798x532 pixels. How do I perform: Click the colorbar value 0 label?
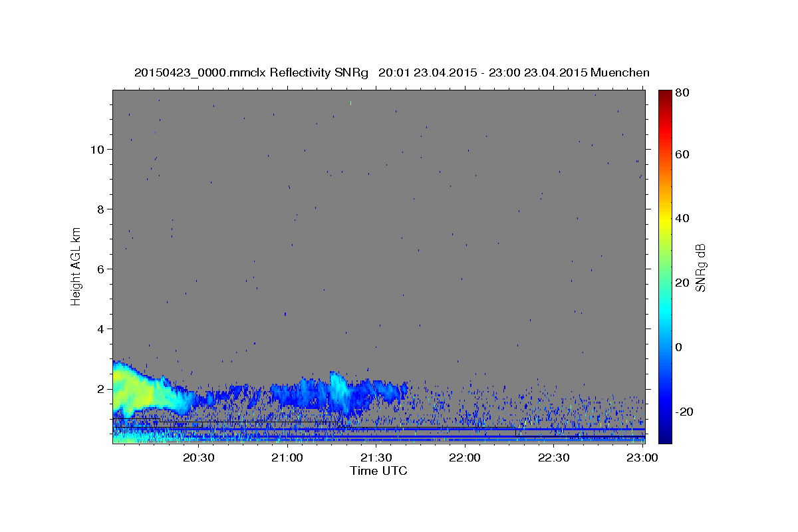(680, 347)
